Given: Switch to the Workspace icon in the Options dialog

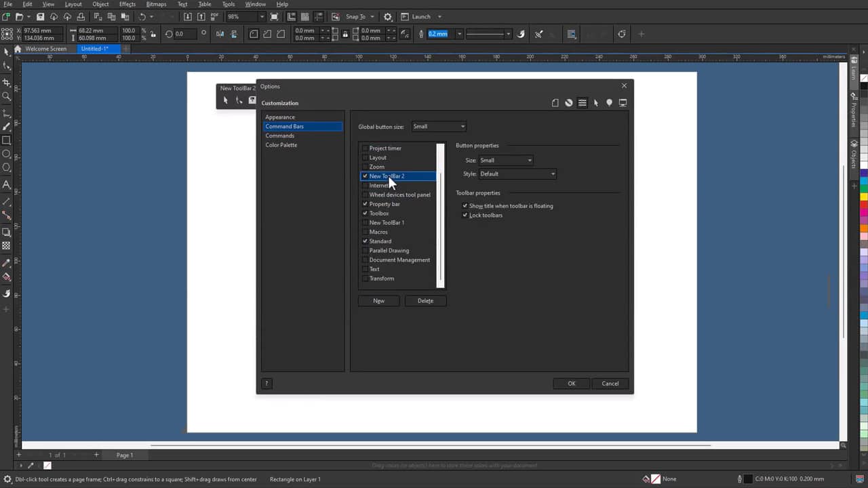Looking at the screenshot, I should pyautogui.click(x=623, y=102).
